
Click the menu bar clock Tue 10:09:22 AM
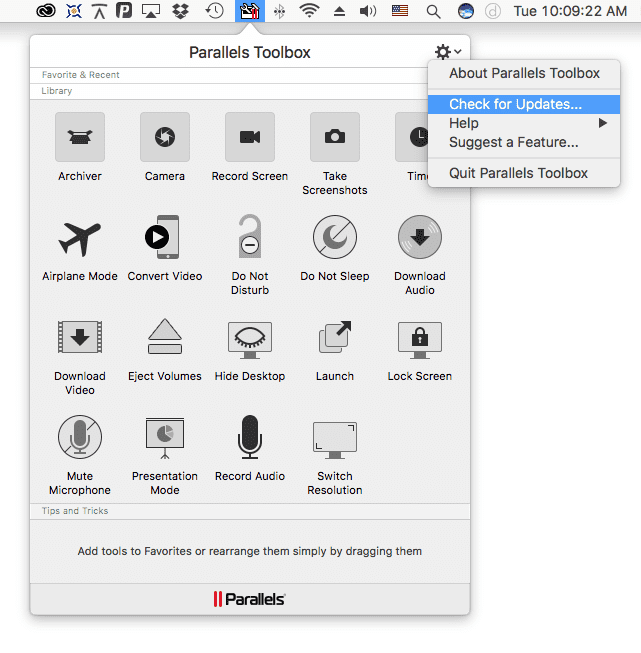tap(570, 11)
